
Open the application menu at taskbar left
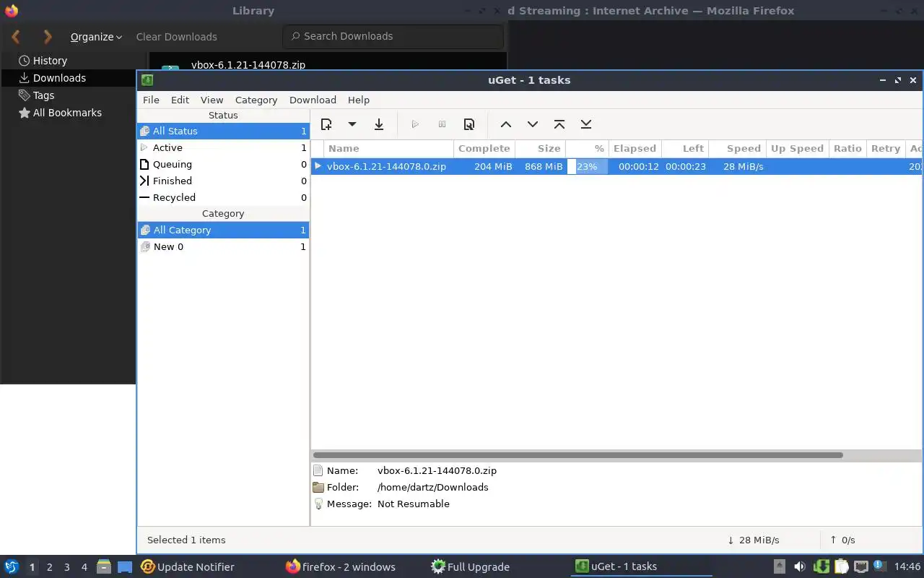[x=12, y=566]
